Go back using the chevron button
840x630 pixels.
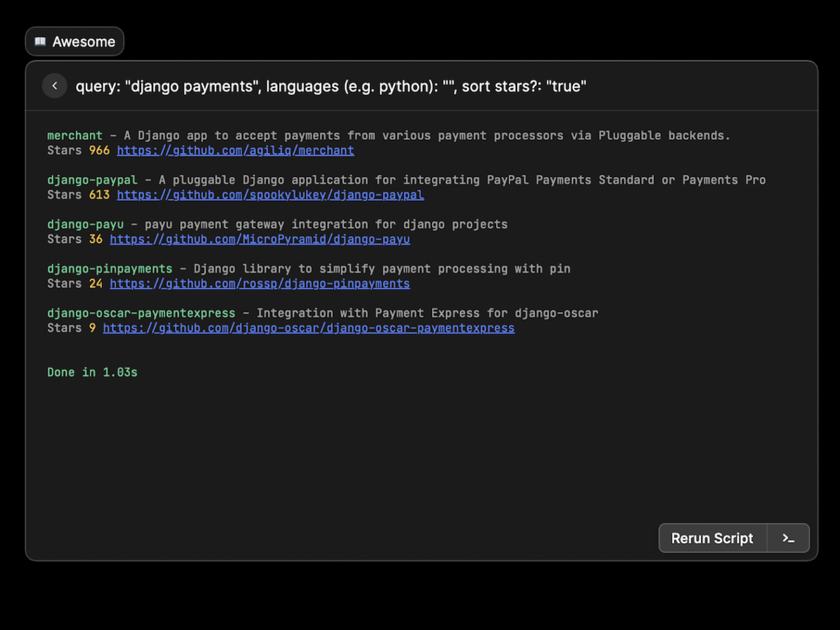(x=55, y=86)
